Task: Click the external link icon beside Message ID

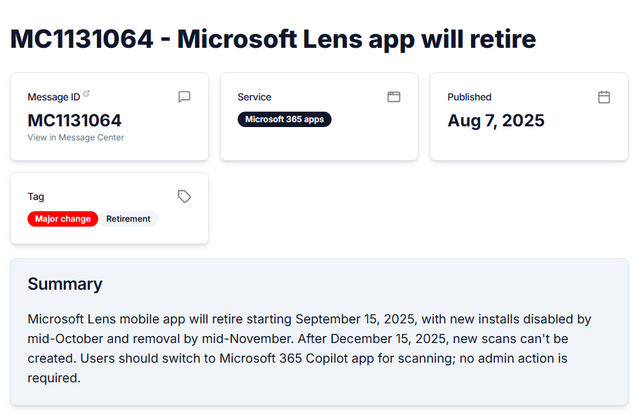Action: point(86,95)
